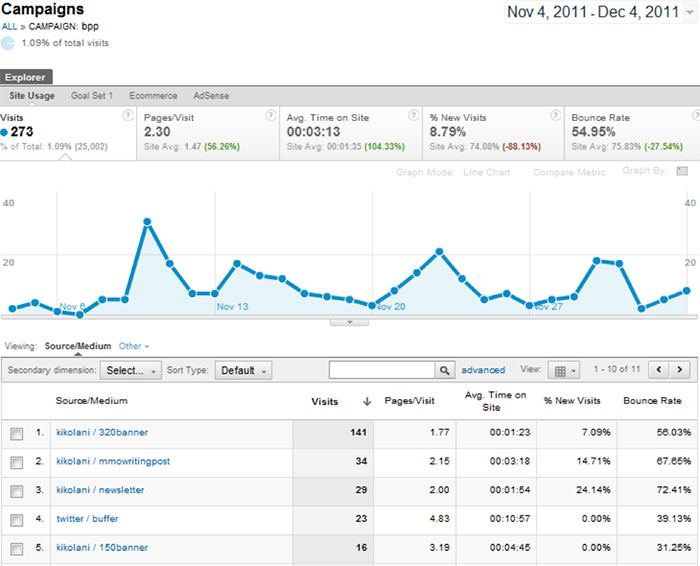The height and width of the screenshot is (566, 700).
Task: Collapse the chart using the handle below graph
Action: pos(349,322)
